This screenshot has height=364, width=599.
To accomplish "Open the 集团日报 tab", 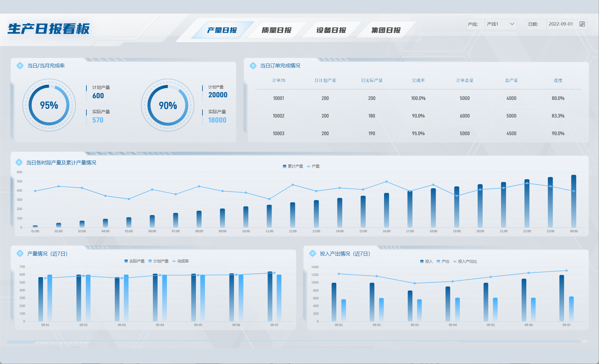I will 386,30.
